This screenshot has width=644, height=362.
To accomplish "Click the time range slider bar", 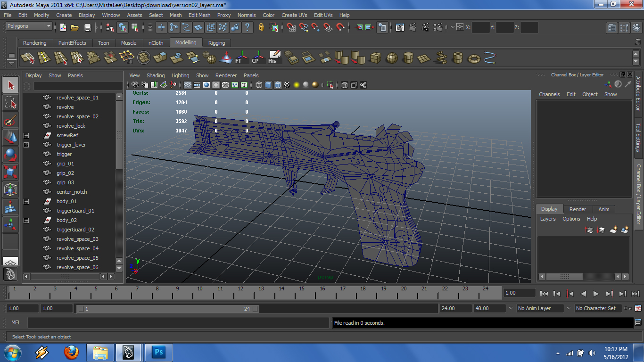I will pos(167,309).
